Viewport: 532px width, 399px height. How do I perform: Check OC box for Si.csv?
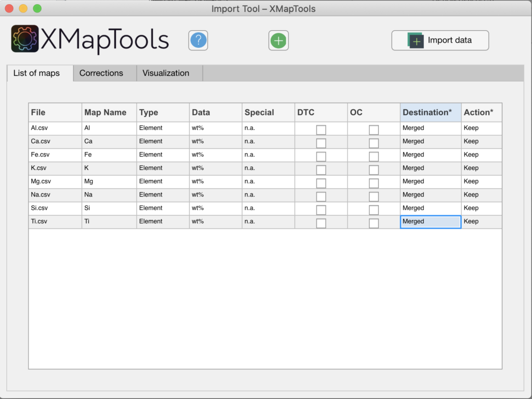[374, 210]
